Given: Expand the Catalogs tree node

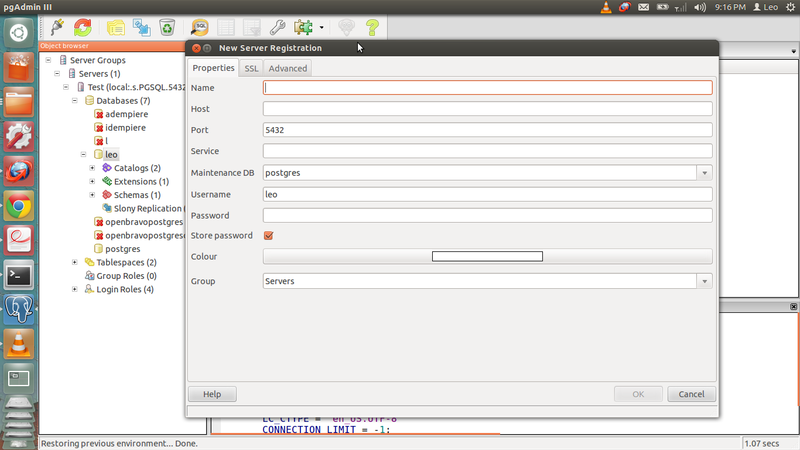Looking at the screenshot, I should [92, 168].
